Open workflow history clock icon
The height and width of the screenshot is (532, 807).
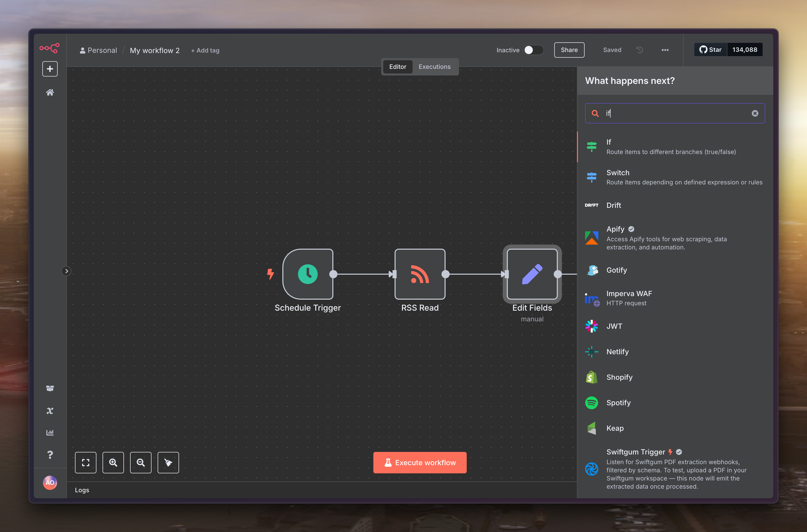pos(639,50)
